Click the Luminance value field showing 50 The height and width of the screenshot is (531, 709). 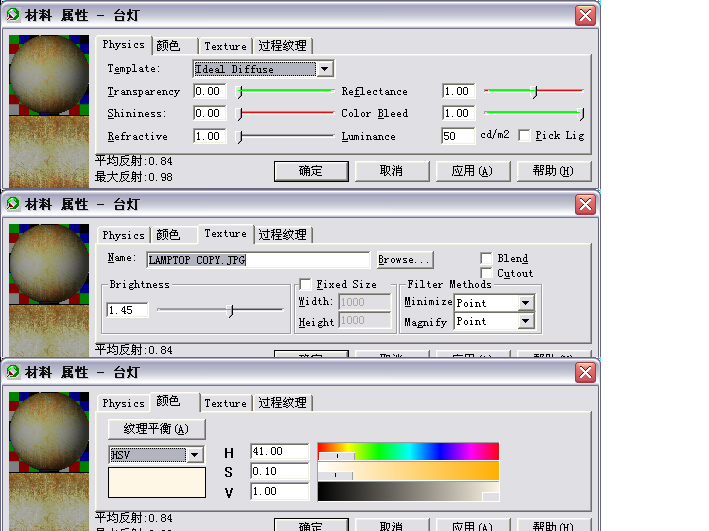(x=458, y=136)
